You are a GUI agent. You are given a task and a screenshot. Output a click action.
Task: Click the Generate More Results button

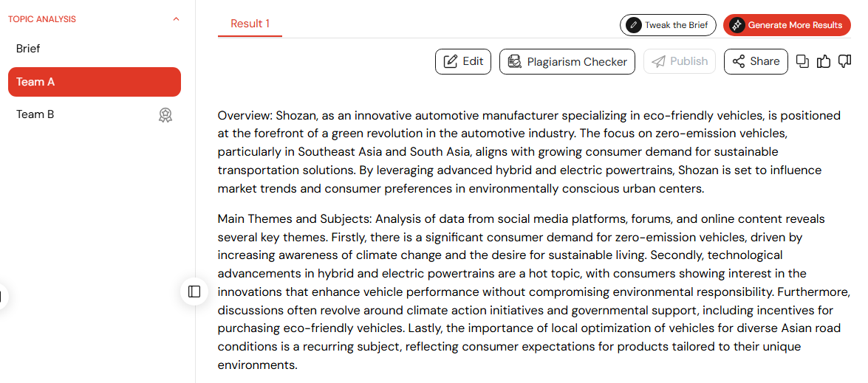(x=787, y=25)
